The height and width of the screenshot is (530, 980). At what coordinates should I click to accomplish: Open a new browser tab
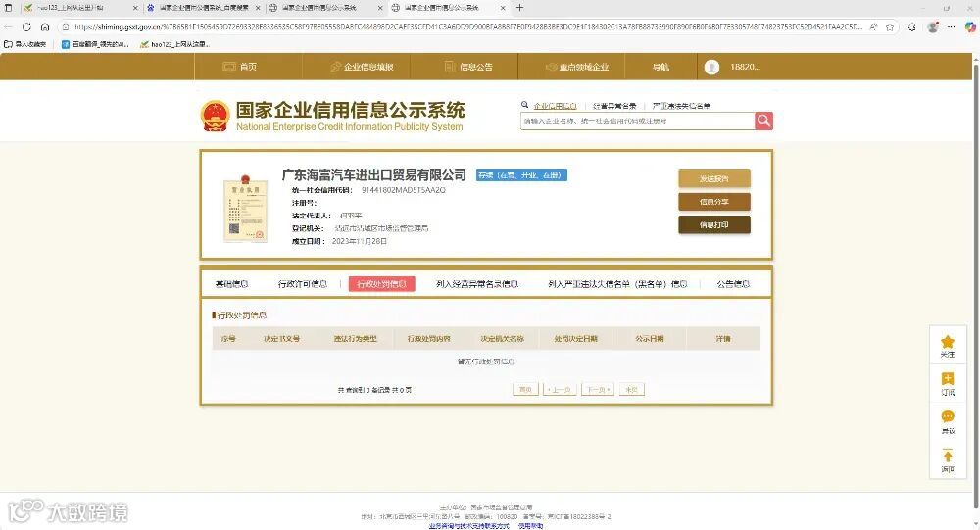(x=519, y=8)
